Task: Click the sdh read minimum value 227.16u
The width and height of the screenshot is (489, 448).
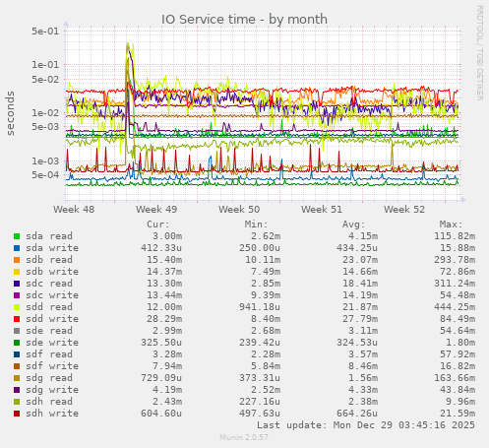Action: tap(260, 402)
